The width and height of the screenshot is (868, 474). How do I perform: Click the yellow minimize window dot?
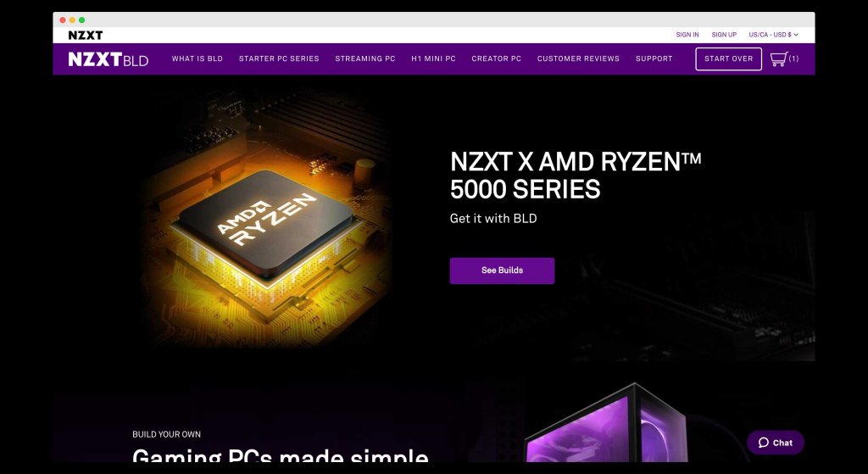tap(72, 20)
